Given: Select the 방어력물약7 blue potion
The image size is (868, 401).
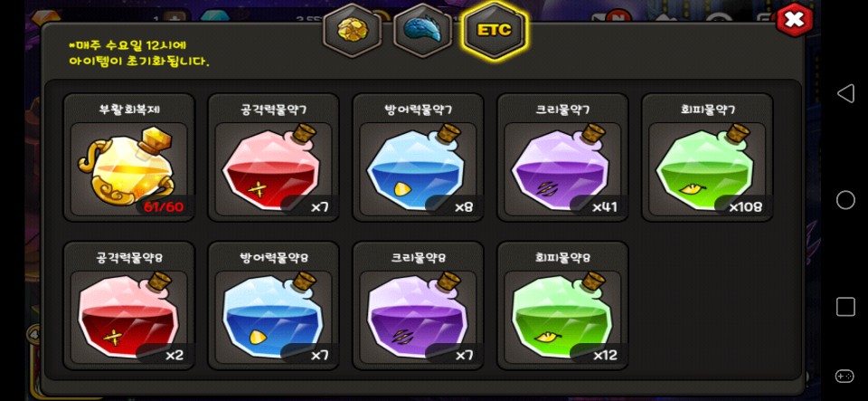Looking at the screenshot, I should [418, 158].
